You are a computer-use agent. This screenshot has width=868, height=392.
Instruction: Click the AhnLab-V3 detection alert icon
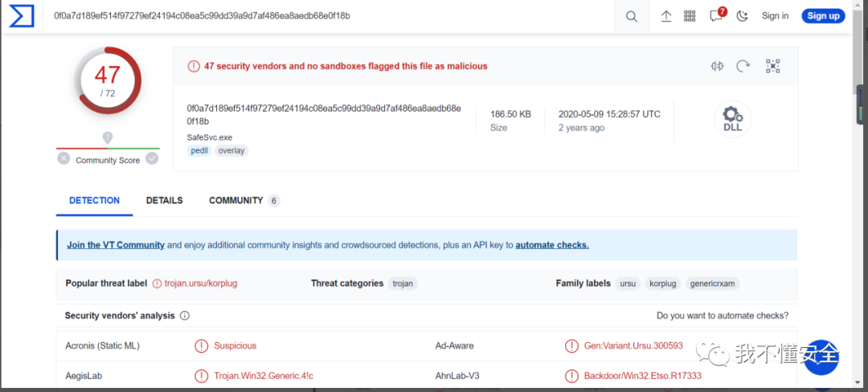point(571,376)
